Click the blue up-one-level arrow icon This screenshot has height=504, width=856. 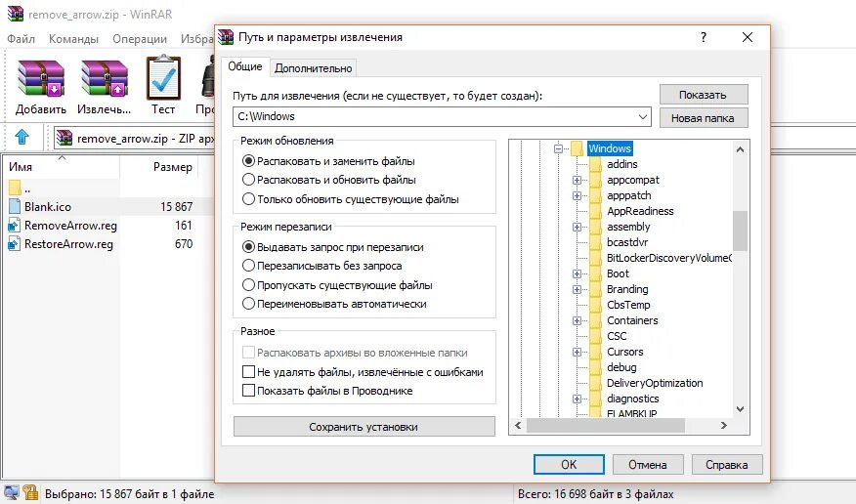point(21,137)
